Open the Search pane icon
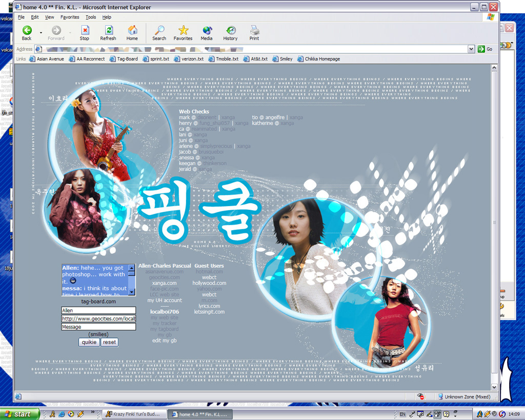Viewport: 525px width, 420px height. 159,30
